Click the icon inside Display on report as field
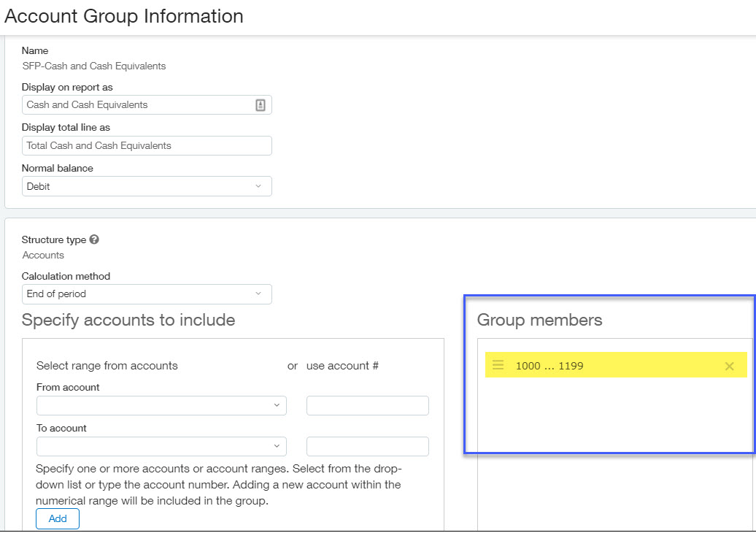The height and width of the screenshot is (533, 756). tap(261, 105)
